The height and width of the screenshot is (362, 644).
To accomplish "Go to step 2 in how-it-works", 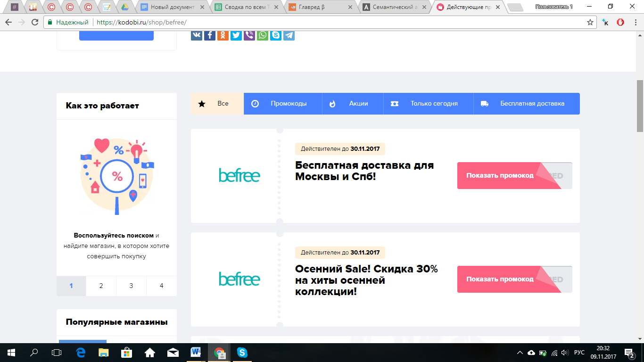I will [101, 286].
